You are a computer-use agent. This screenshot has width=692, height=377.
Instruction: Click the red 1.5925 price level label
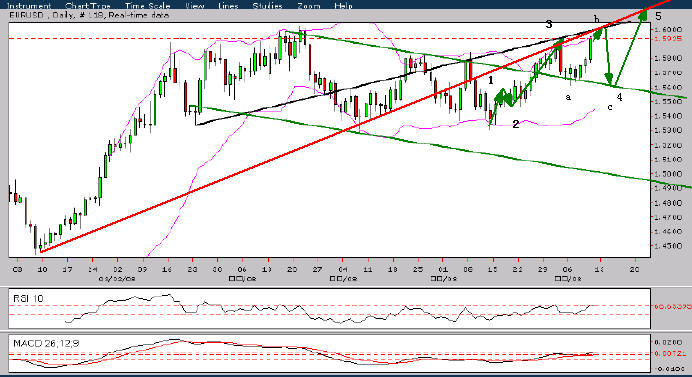pyautogui.click(x=666, y=39)
